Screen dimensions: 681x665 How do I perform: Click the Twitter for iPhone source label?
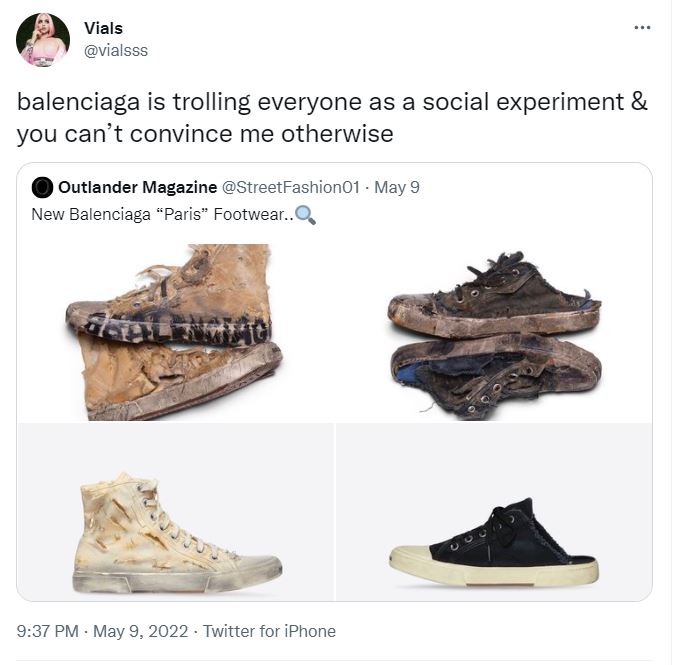pyautogui.click(x=271, y=631)
